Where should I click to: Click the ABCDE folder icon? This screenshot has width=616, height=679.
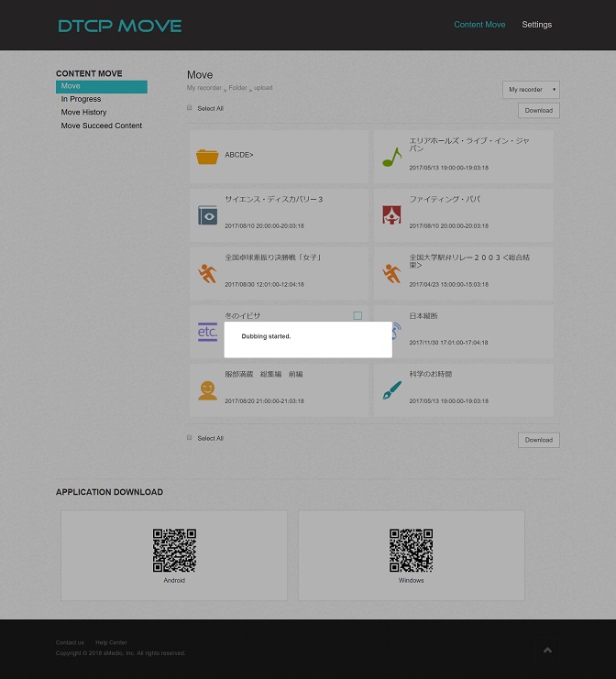(x=207, y=157)
